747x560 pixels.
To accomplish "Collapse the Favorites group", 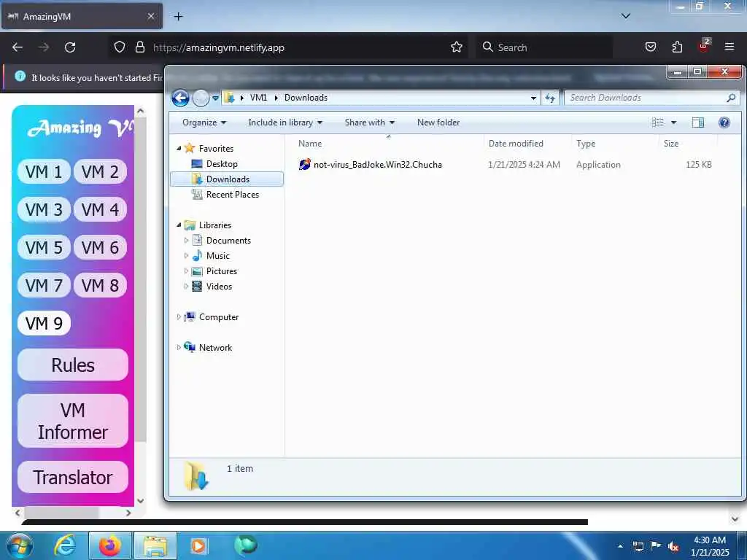I will pyautogui.click(x=179, y=149).
